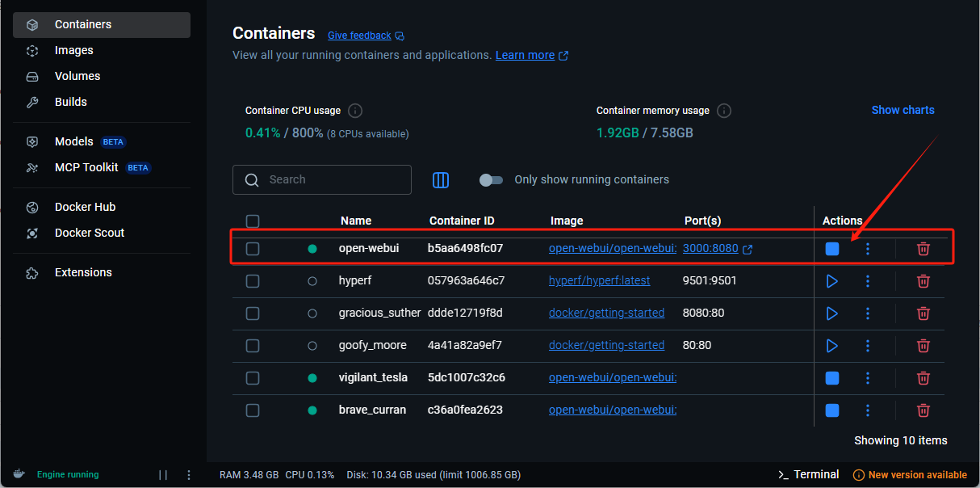Open Docker Scout in the sidebar
Viewport: 980px width, 488px height.
[102, 233]
